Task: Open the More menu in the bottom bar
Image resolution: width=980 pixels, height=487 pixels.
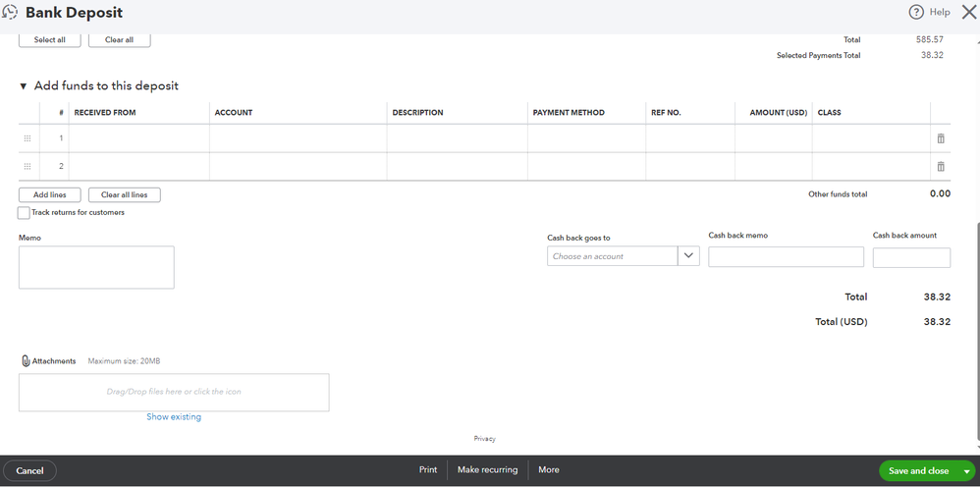Action: click(x=549, y=469)
